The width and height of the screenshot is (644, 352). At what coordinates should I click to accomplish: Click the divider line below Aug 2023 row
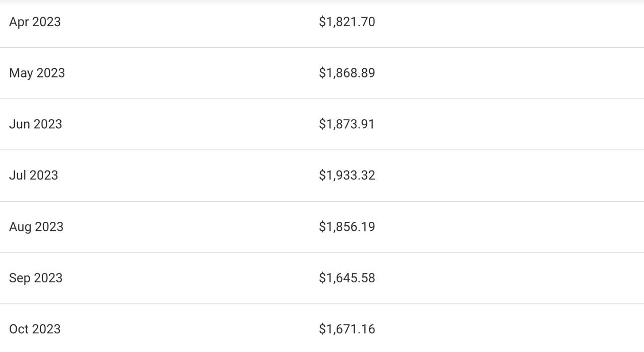pyautogui.click(x=322, y=252)
